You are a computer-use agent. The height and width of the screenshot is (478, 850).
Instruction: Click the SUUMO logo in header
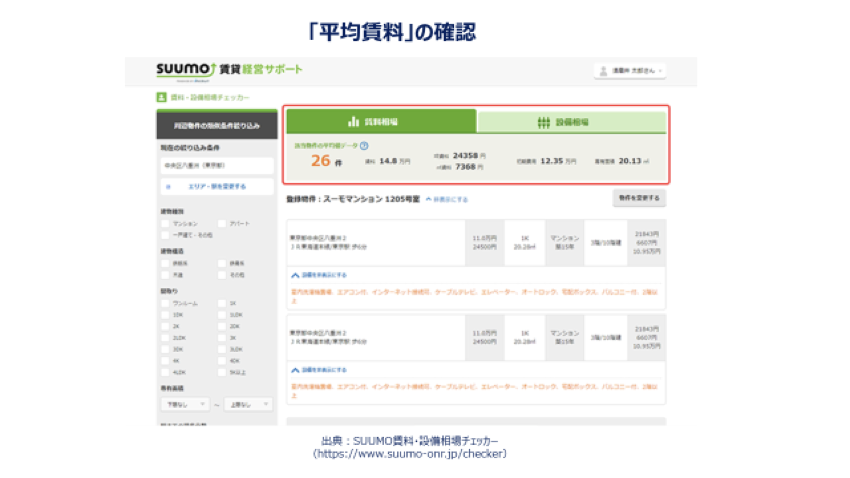point(179,70)
